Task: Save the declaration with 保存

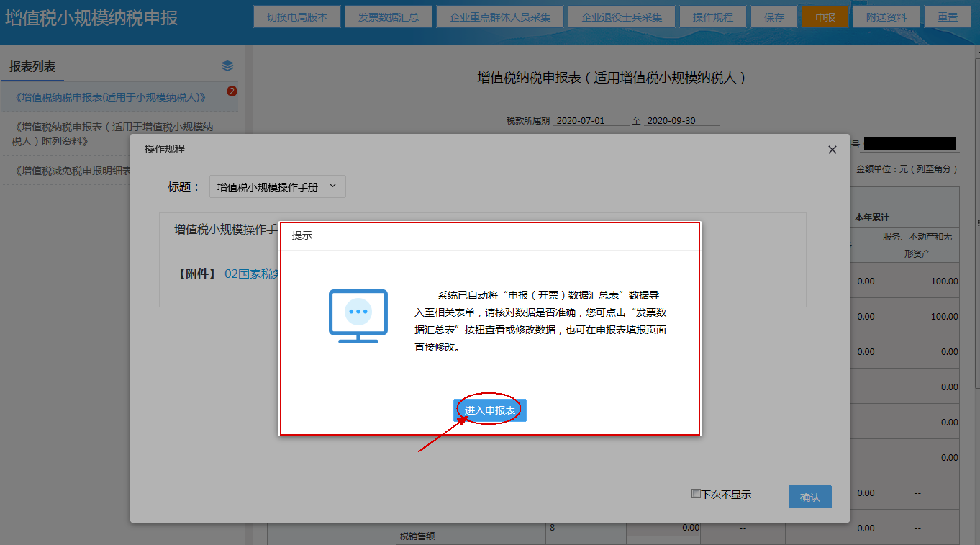Action: pyautogui.click(x=773, y=16)
